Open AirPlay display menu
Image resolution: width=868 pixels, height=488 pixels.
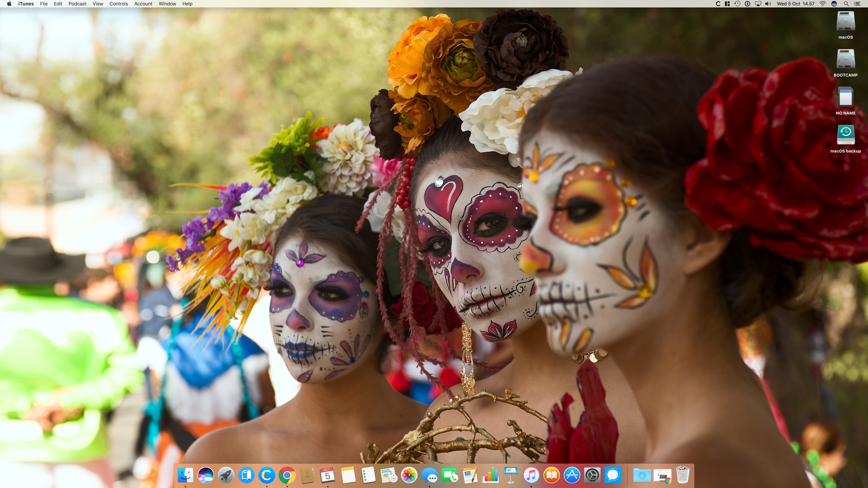click(758, 4)
